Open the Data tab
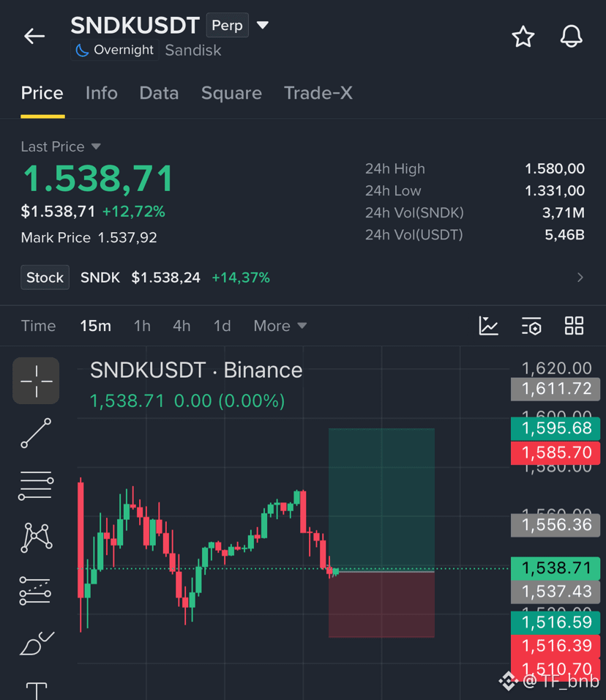Screen dimensions: 606x700 pos(159,93)
